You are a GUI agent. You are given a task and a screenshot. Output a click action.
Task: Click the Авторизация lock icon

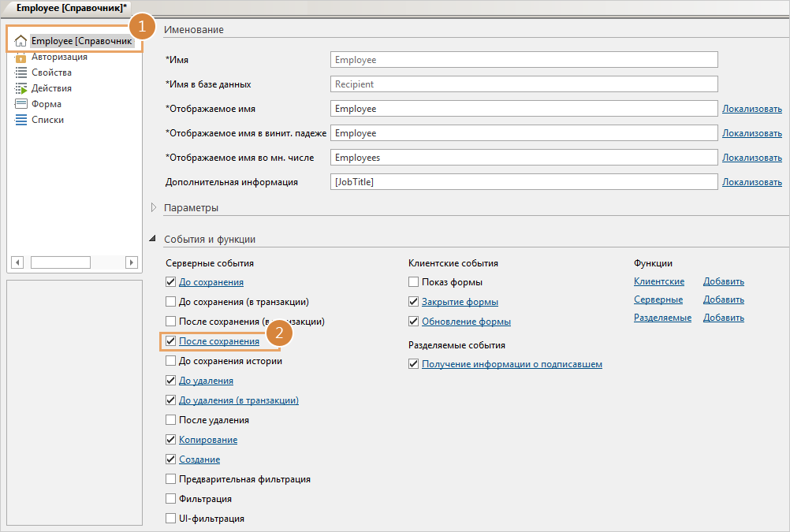coord(21,57)
